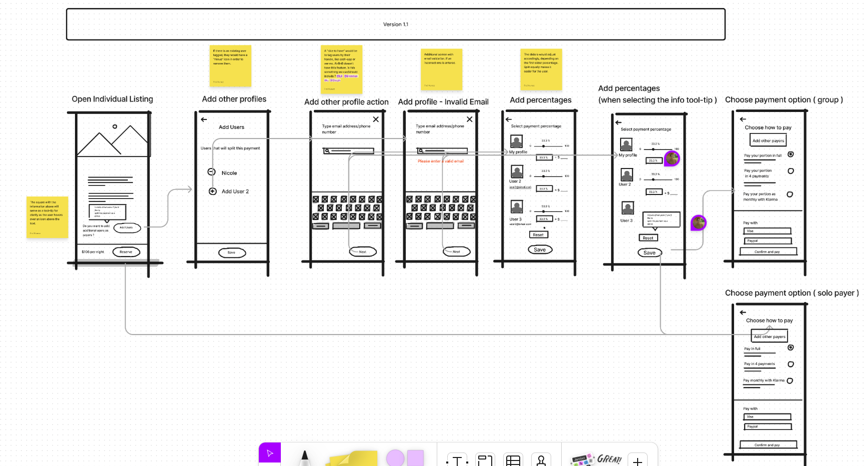Select Pay portion monthly with Klarma radio
Screen dimensions: 868x466
pyautogui.click(x=790, y=194)
